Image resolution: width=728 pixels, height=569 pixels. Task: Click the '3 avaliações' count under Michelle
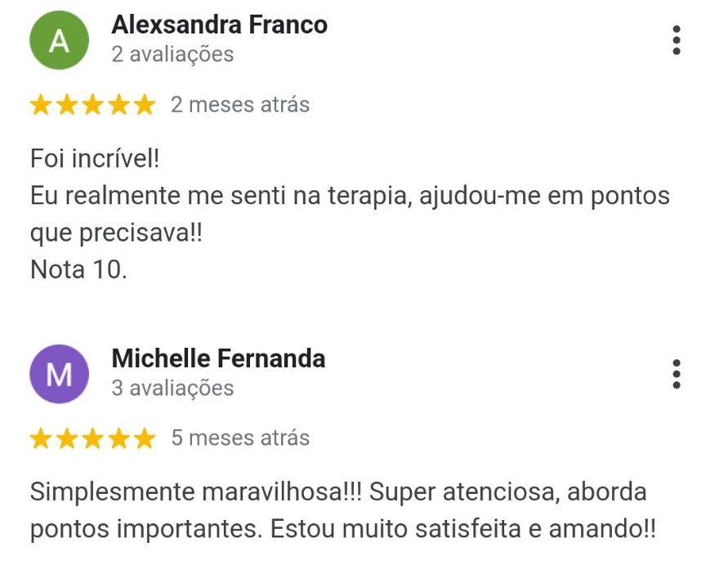point(172,388)
